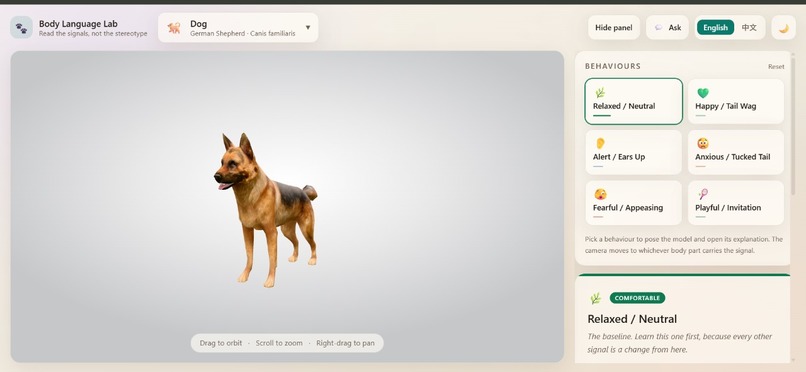Click 'The baseline. Learn this one first' text

click(x=680, y=343)
